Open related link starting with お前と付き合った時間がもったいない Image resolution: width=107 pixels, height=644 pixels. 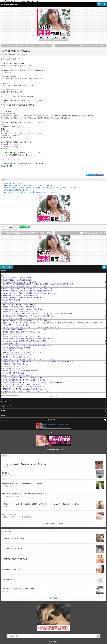(17, 190)
